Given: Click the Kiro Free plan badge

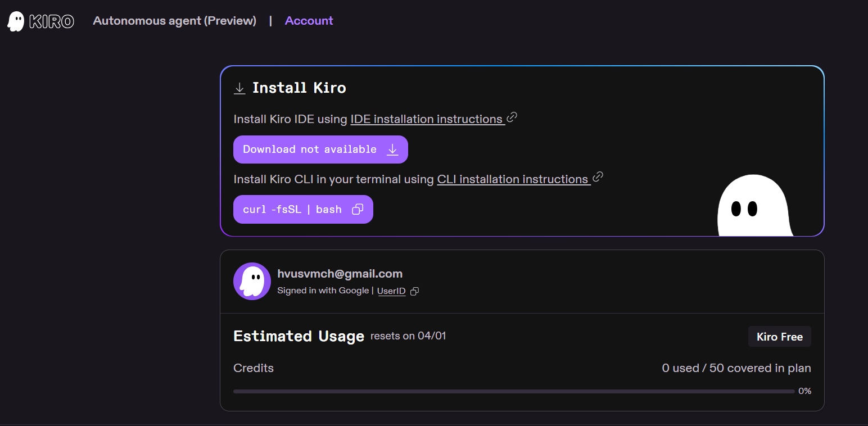Looking at the screenshot, I should [779, 337].
